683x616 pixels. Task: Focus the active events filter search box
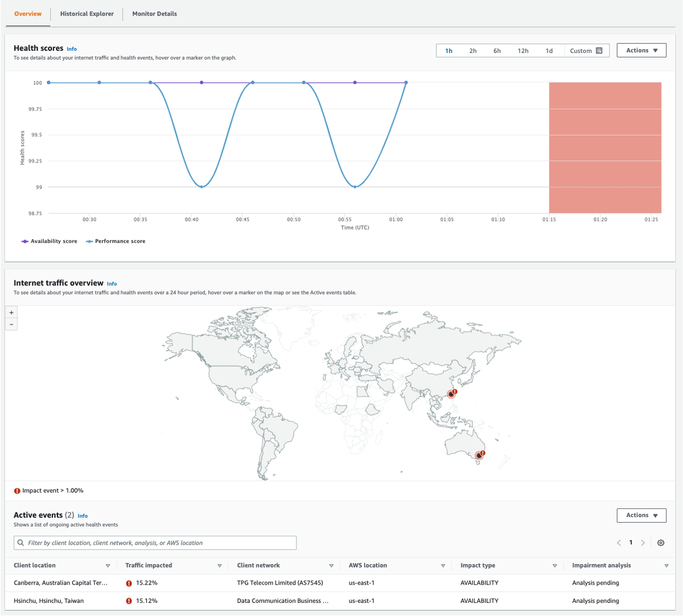click(x=155, y=543)
